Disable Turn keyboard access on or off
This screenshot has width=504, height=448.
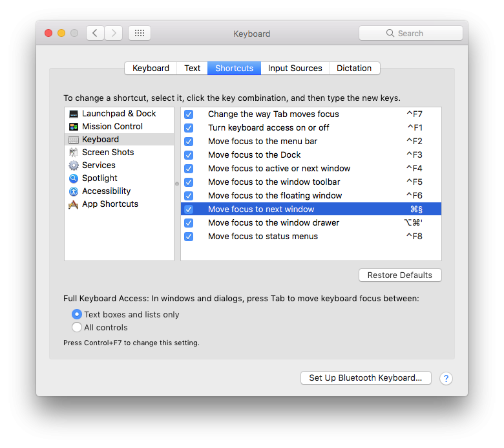pyautogui.click(x=189, y=128)
